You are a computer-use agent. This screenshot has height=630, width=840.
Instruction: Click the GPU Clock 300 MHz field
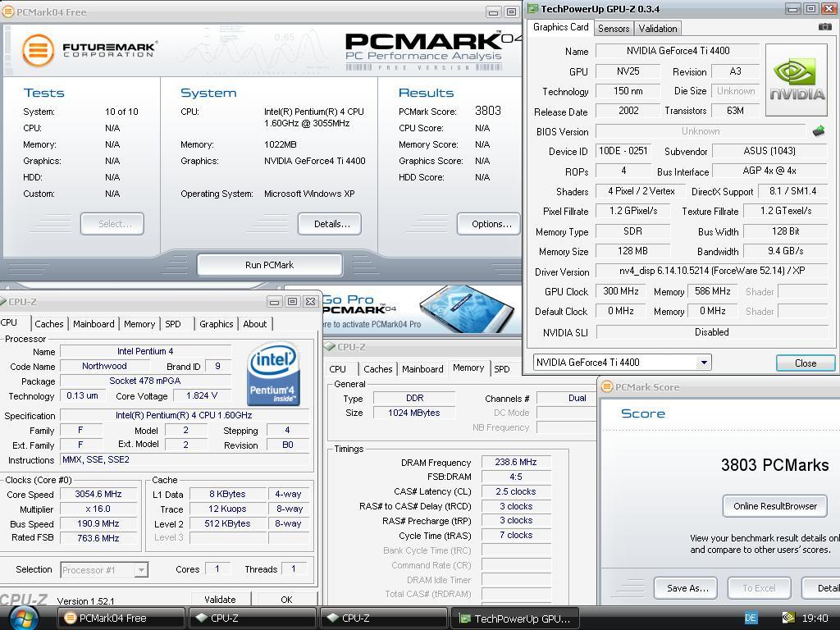point(620,291)
